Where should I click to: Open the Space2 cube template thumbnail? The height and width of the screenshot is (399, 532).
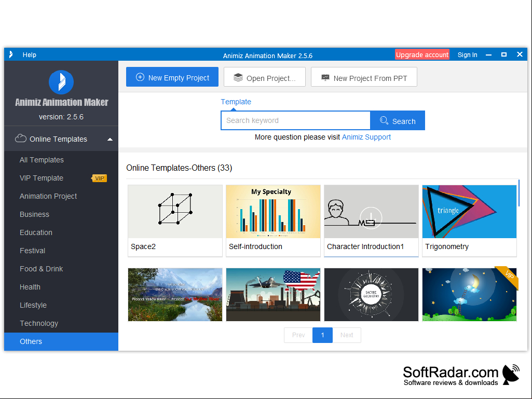175,211
